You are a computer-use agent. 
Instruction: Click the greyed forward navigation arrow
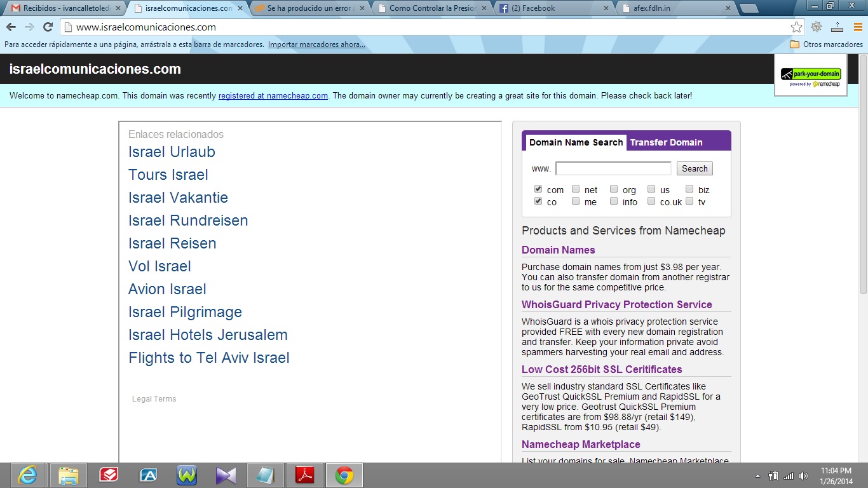[x=29, y=27]
